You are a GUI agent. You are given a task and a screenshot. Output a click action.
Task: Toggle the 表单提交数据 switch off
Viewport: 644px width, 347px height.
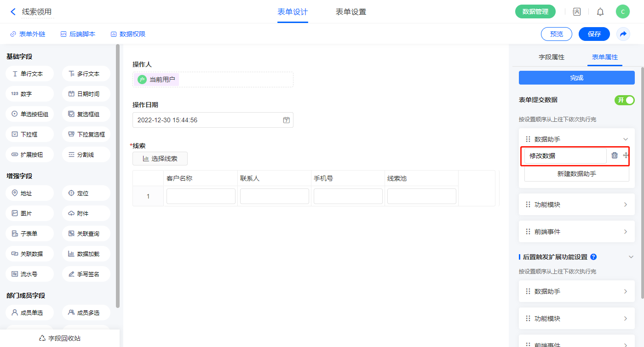[624, 100]
